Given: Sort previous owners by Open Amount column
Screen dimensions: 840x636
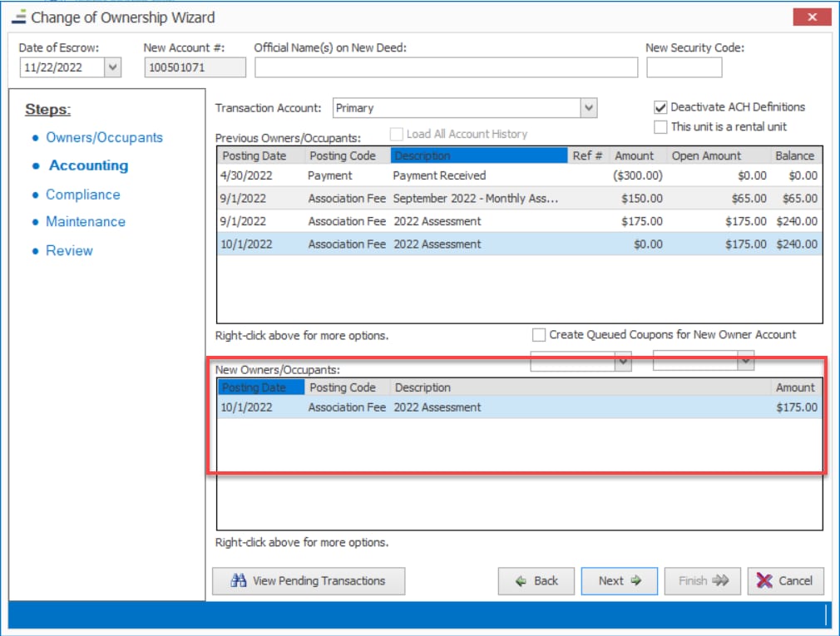Looking at the screenshot, I should pos(717,155).
